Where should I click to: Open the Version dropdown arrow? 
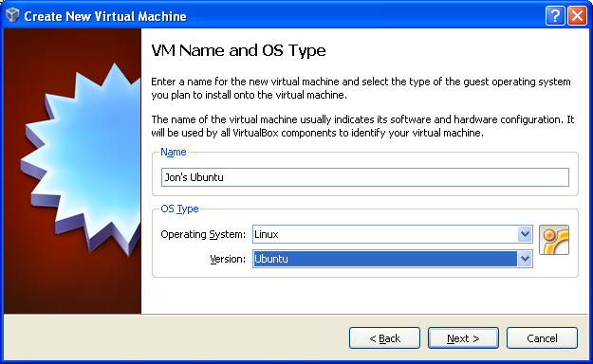coord(525,259)
